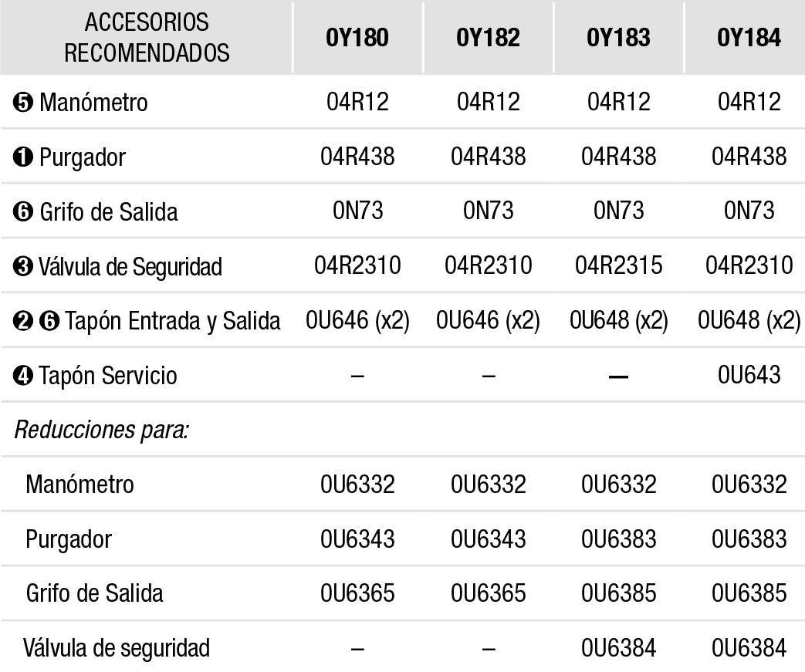
Task: Select the 0U6385 code under 0Y184
Action: click(749, 593)
